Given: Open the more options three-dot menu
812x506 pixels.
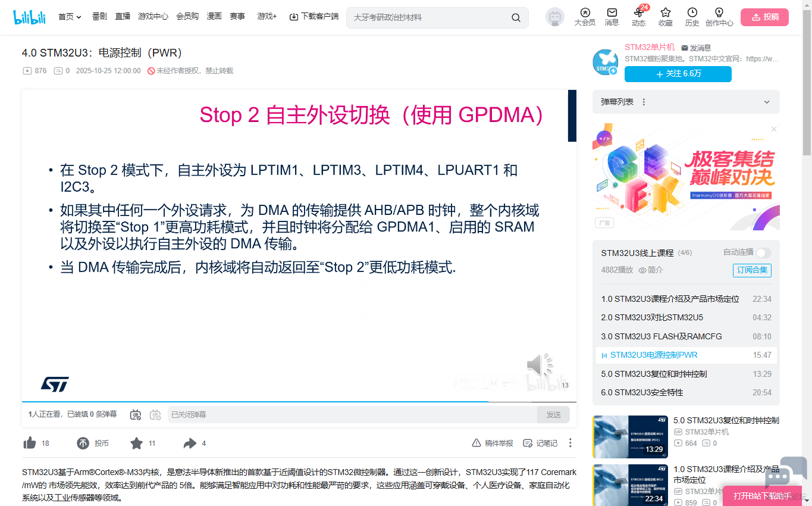Looking at the screenshot, I should tap(570, 443).
